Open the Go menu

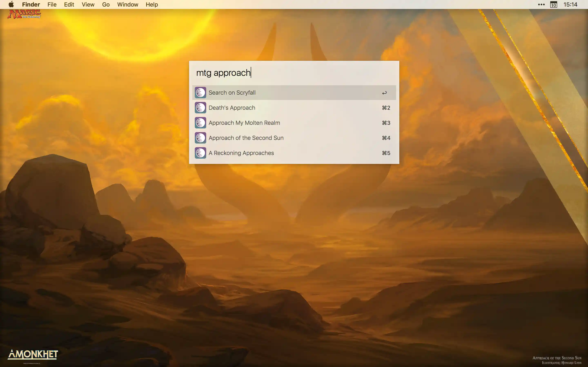click(106, 4)
